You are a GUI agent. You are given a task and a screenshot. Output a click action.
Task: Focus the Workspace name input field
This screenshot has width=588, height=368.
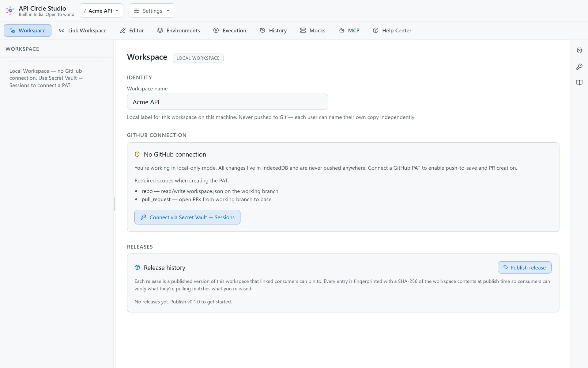point(228,102)
